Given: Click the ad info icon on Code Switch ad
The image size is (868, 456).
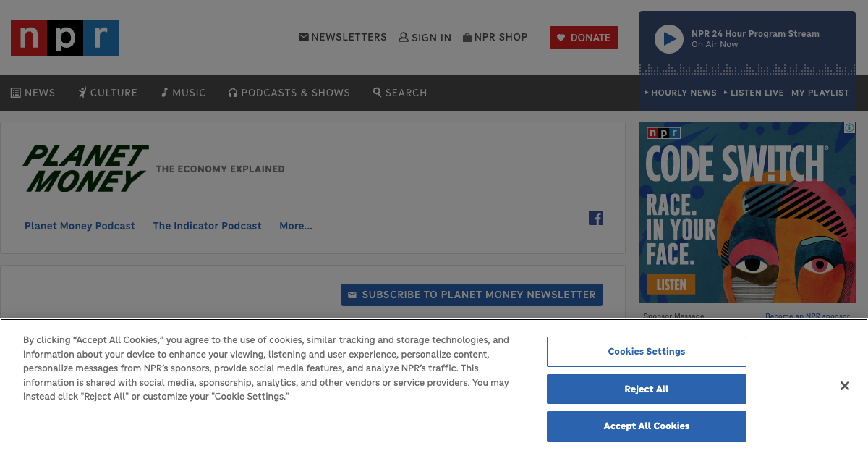Looking at the screenshot, I should coord(850,127).
